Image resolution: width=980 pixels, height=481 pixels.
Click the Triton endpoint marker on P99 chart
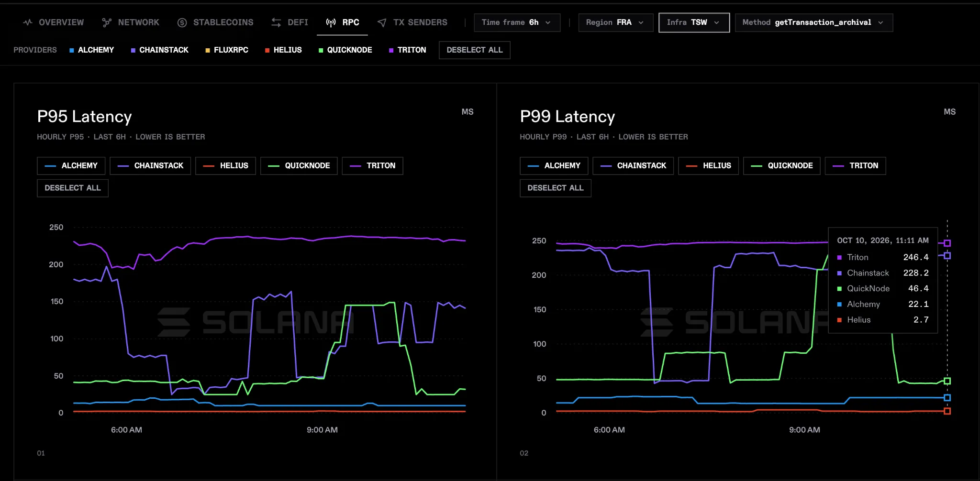pyautogui.click(x=947, y=243)
